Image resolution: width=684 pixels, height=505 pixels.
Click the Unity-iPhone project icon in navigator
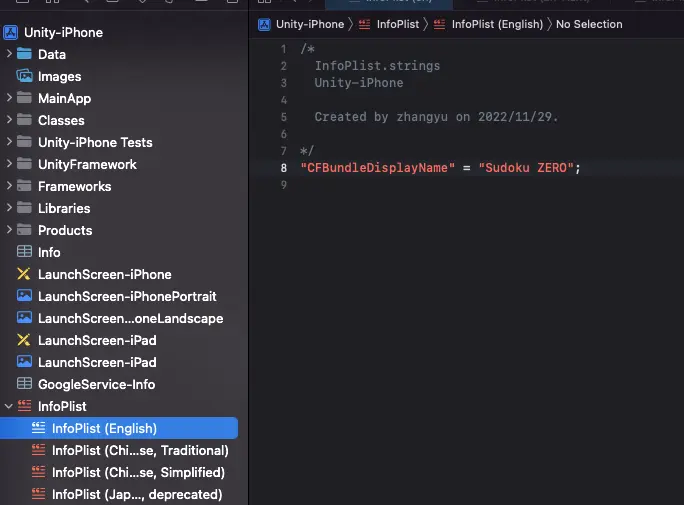12,32
